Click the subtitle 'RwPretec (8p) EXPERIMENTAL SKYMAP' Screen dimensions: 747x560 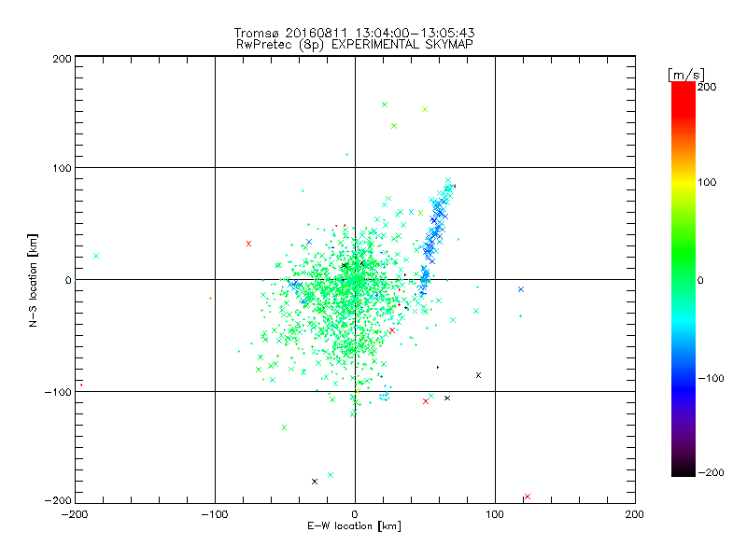click(x=354, y=44)
